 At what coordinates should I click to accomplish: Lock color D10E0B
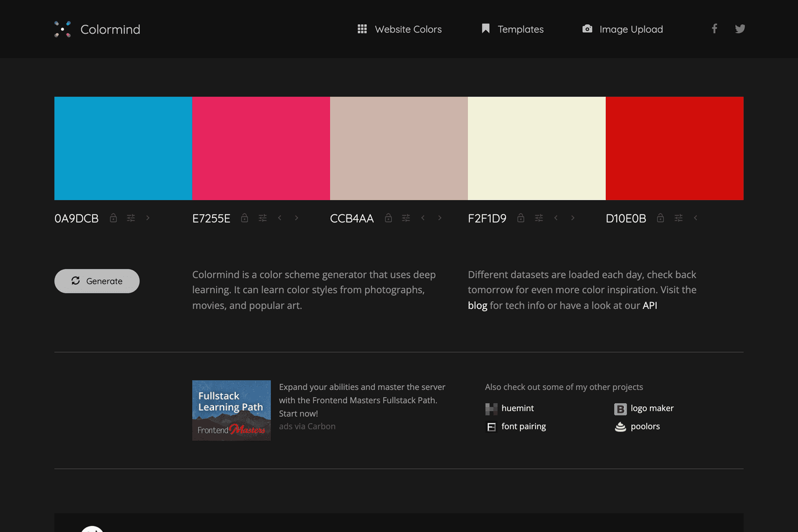tap(660, 218)
